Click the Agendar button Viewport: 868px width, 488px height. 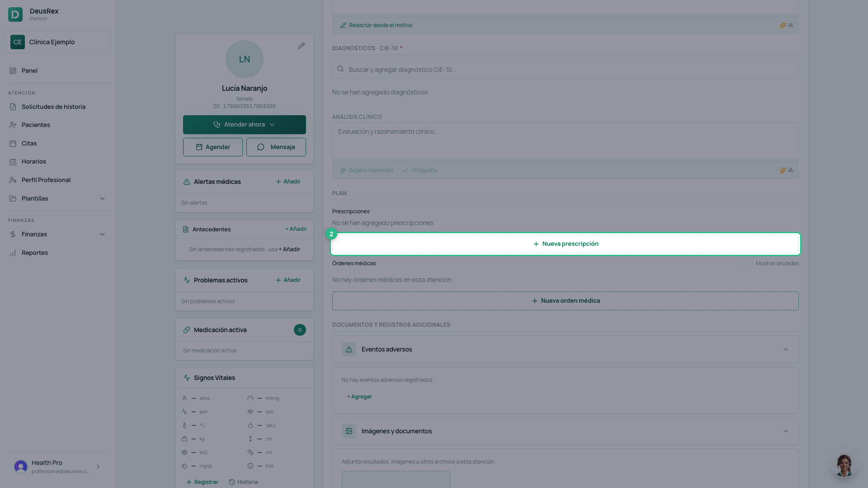point(213,147)
